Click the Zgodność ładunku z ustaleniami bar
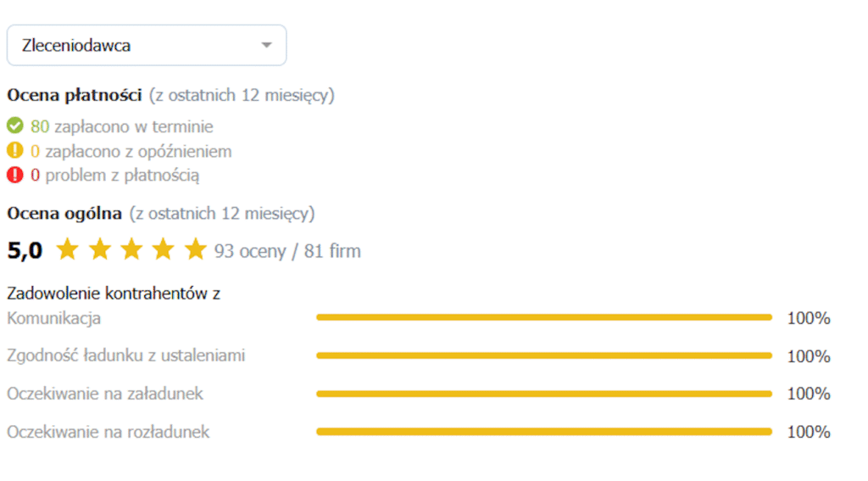The width and height of the screenshot is (868, 481). pos(543,355)
